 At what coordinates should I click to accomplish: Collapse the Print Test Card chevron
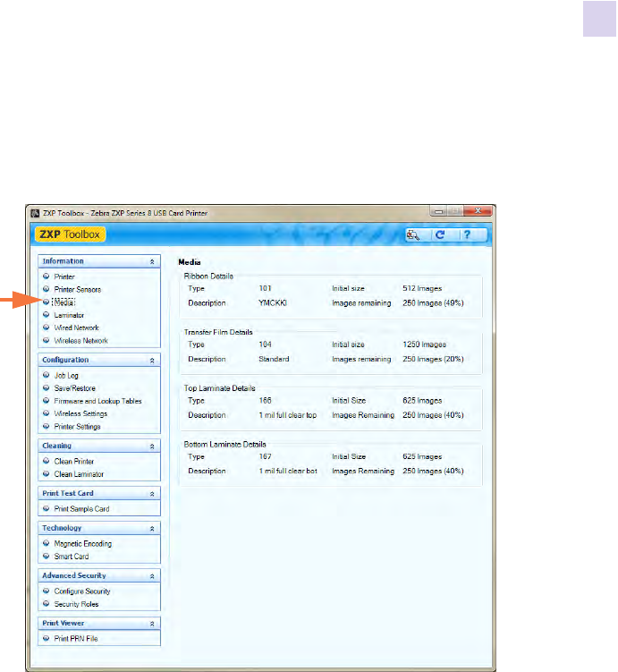coord(152,494)
